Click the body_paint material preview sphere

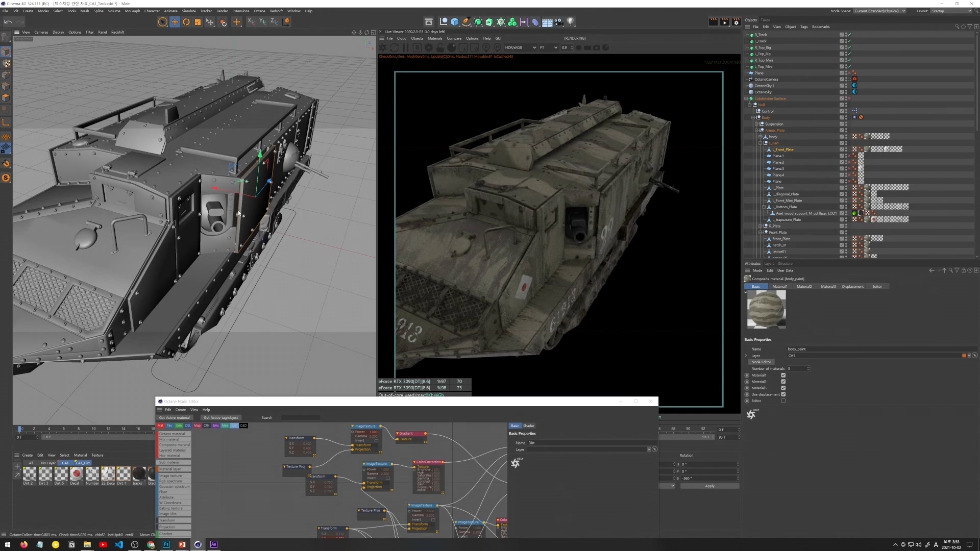pyautogui.click(x=766, y=310)
